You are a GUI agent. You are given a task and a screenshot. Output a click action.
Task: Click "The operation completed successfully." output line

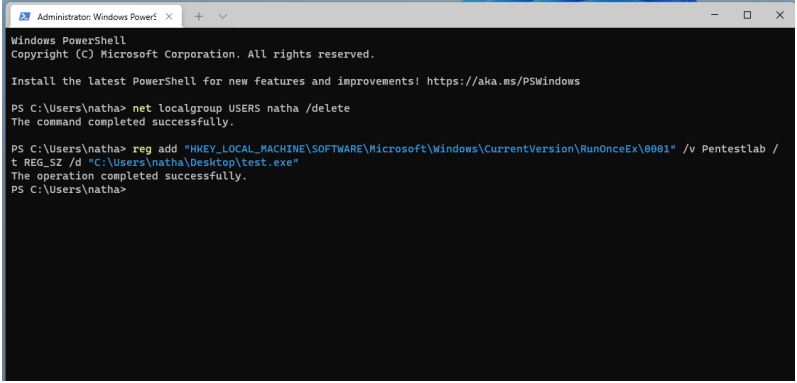pos(129,176)
